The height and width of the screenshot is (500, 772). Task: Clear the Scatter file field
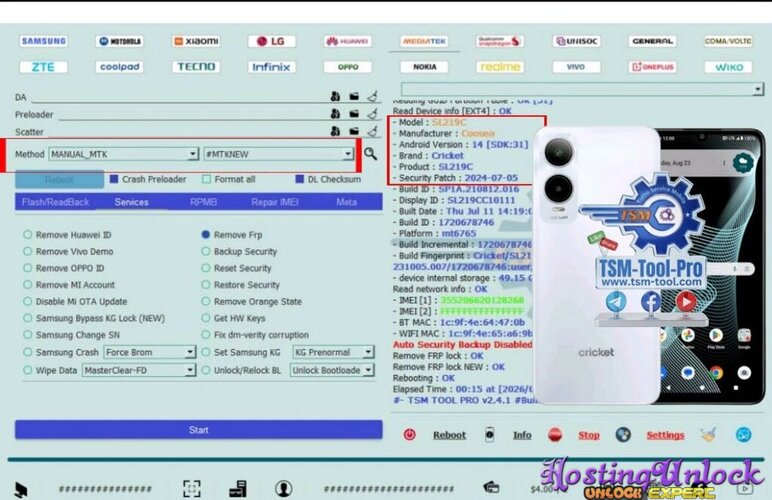pos(373,131)
